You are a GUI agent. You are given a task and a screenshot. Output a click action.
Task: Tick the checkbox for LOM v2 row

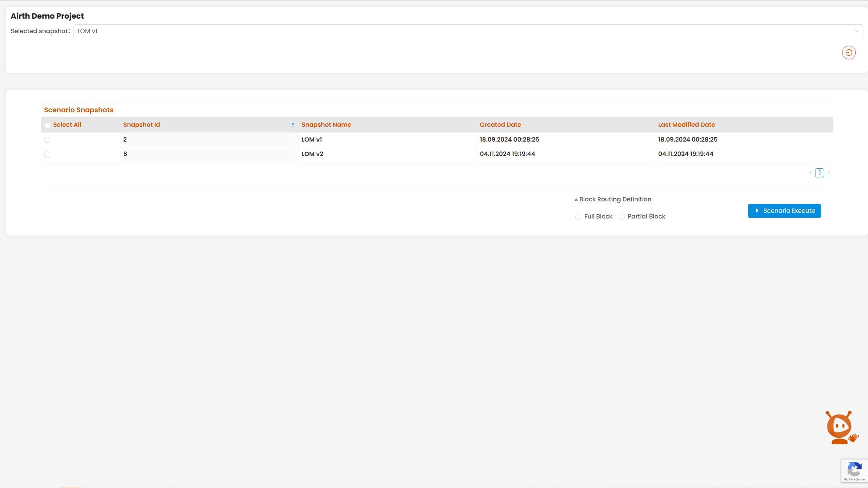click(47, 155)
